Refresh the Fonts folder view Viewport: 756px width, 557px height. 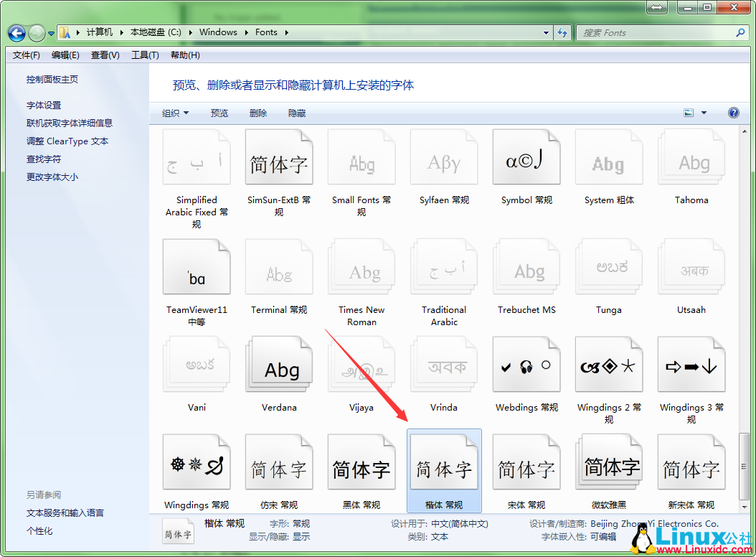point(562,32)
